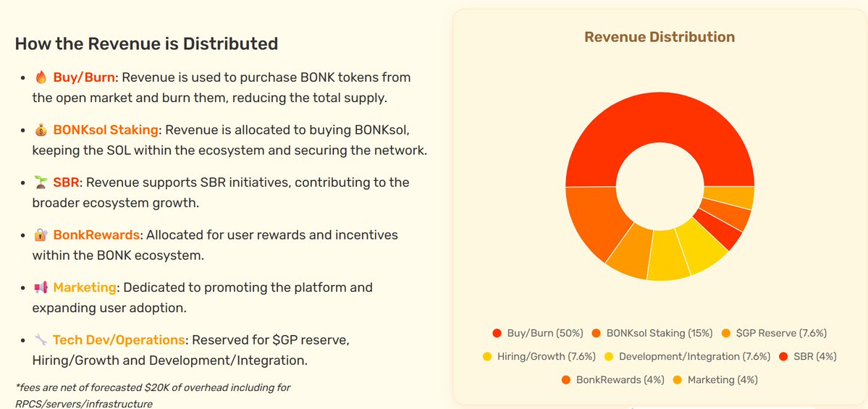The image size is (868, 409).
Task: Click the footnote about $20K overhead
Action: click(153, 395)
